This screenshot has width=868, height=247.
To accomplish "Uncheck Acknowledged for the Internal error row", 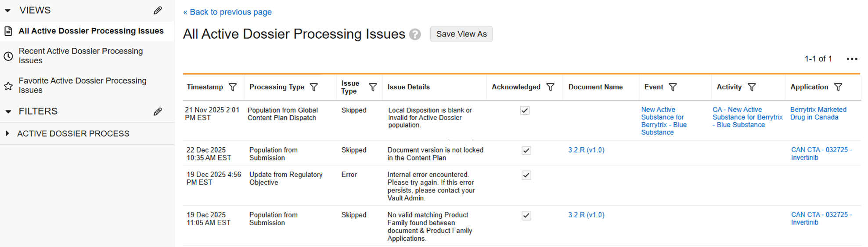I will (526, 175).
